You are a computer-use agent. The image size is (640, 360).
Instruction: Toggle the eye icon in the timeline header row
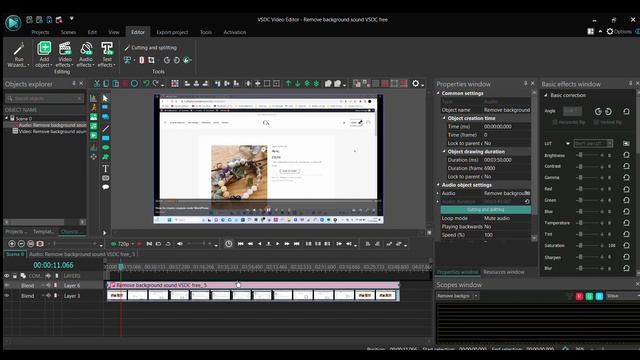[x=7, y=276]
